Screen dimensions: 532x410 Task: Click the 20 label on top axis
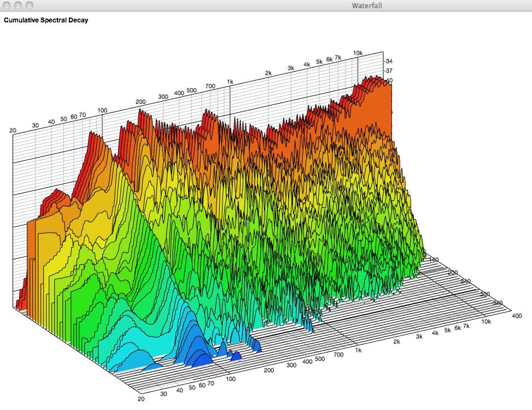pos(13,130)
